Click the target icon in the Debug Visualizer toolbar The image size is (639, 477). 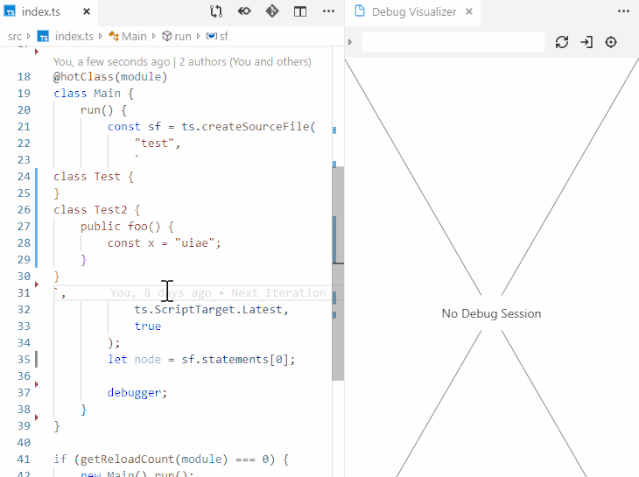click(x=611, y=42)
